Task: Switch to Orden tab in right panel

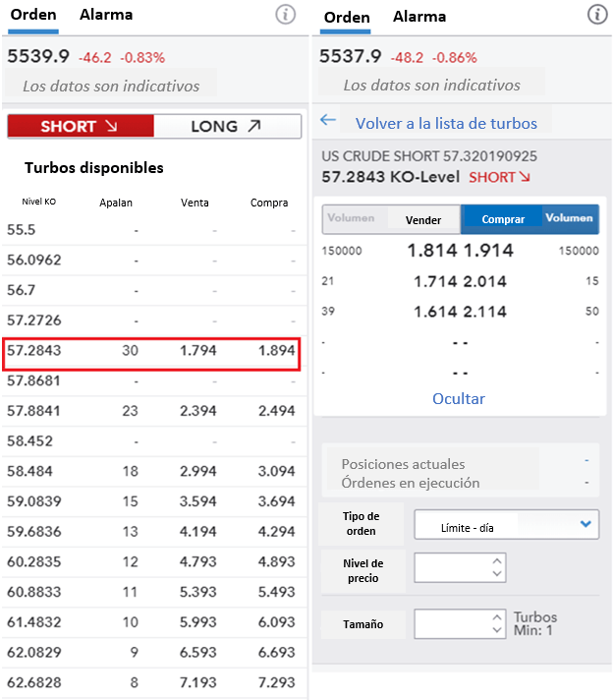Action: 347,18
